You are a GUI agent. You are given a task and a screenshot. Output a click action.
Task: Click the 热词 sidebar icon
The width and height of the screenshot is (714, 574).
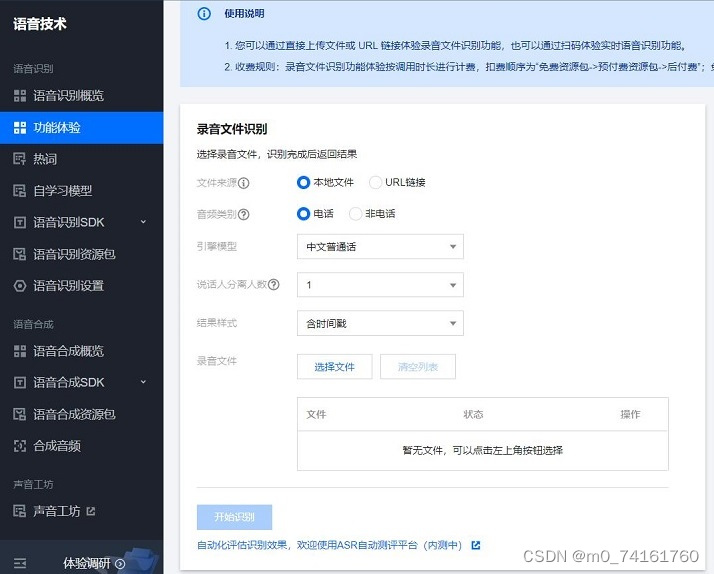click(x=20, y=159)
